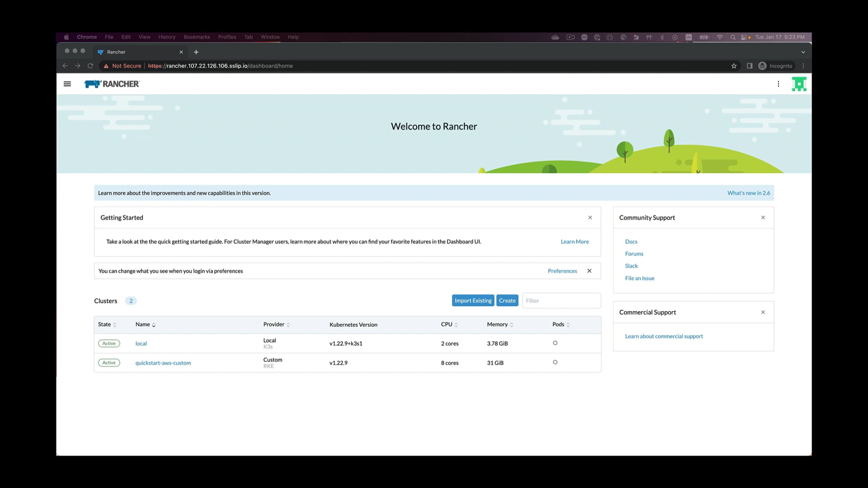Reload the page in Chrome
Viewport: 868px width, 488px height.
[x=90, y=66]
